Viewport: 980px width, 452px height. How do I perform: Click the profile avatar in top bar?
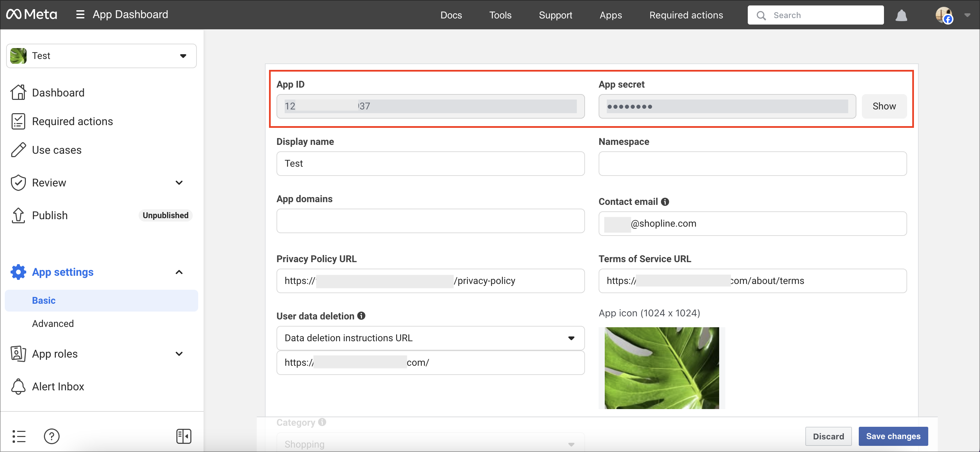pos(944,15)
